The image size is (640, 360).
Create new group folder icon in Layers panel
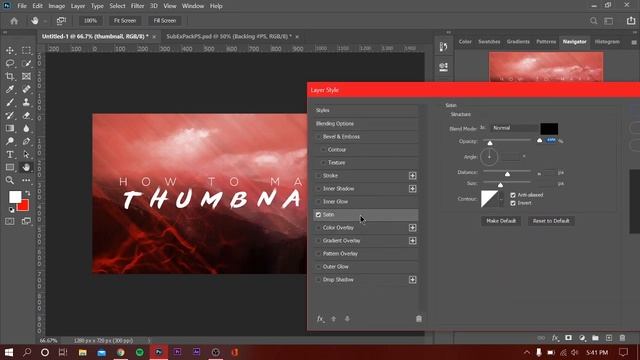[x=595, y=338]
